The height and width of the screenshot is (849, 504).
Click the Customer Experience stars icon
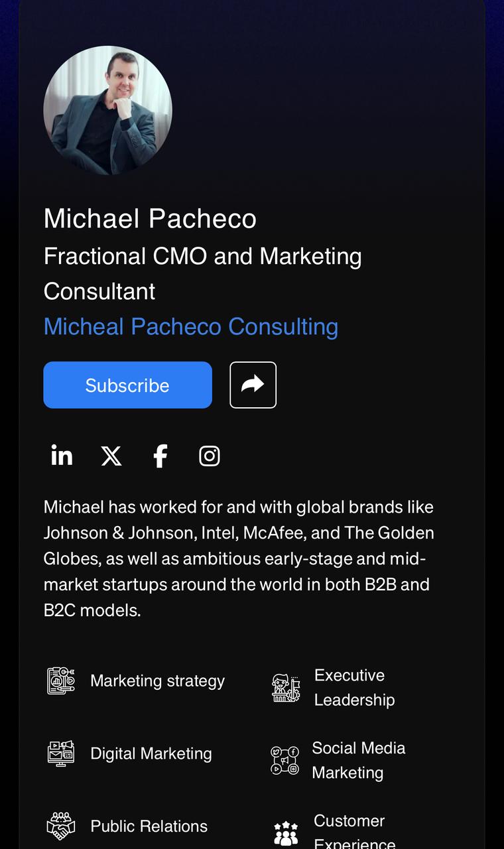point(286,833)
